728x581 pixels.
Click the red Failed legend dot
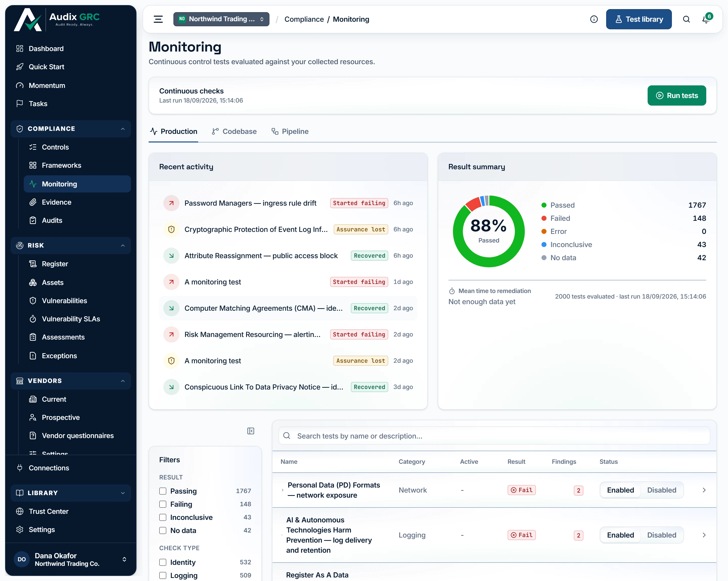544,218
